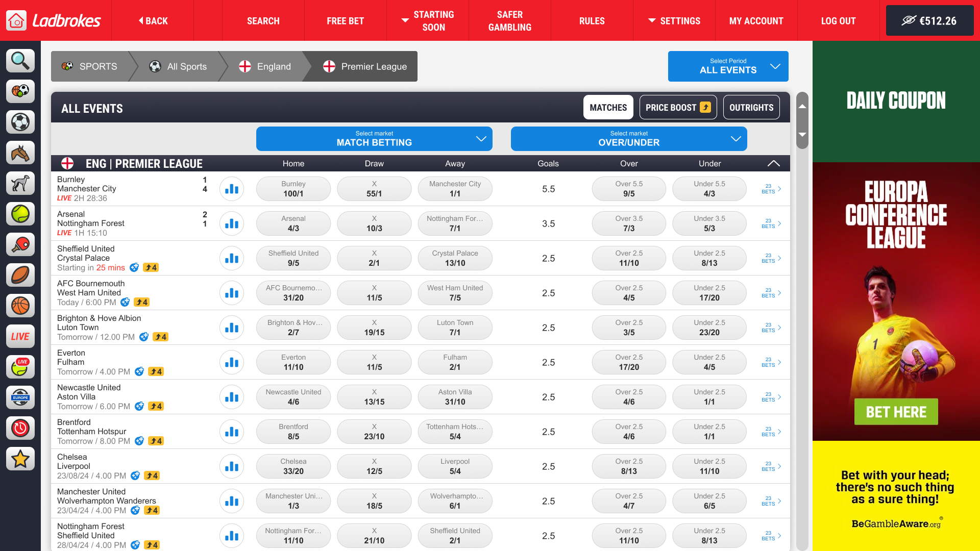
Task: Open the DAILY COUPON banner
Action: 896,101
